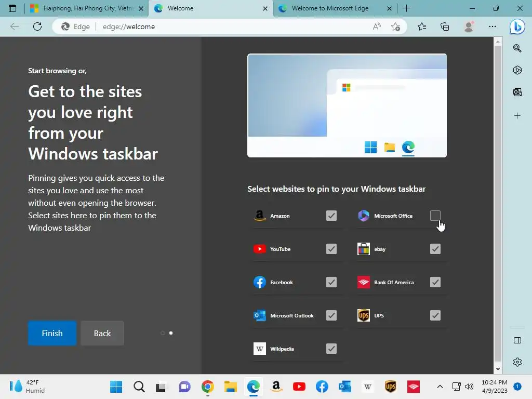
Task: Uncheck the Wikipedia pin checkbox
Action: 331,349
